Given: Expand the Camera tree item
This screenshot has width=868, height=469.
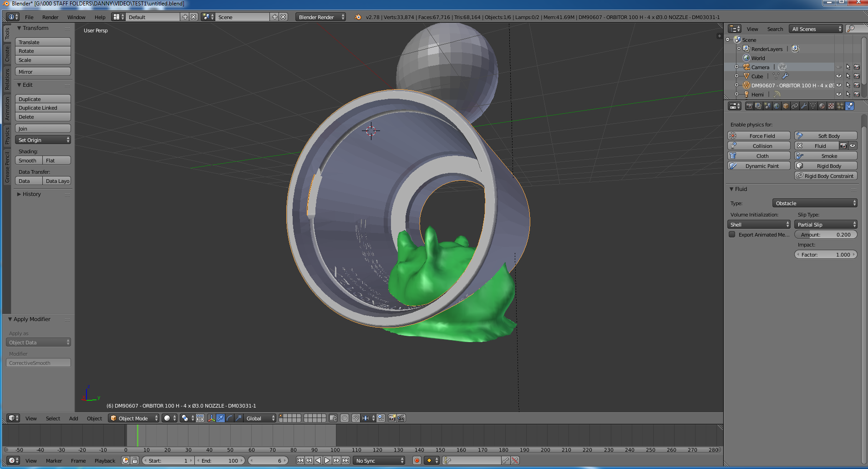Looking at the screenshot, I should coord(736,67).
